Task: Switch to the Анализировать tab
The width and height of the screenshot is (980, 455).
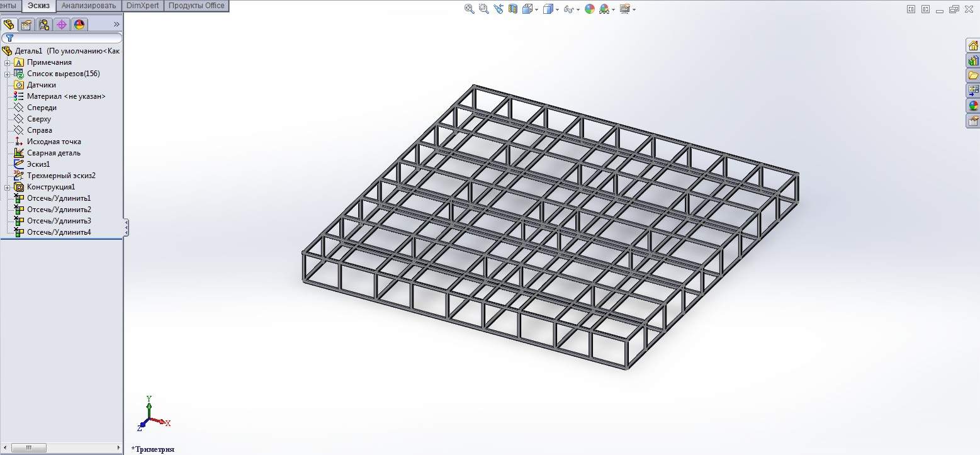Action: (89, 6)
